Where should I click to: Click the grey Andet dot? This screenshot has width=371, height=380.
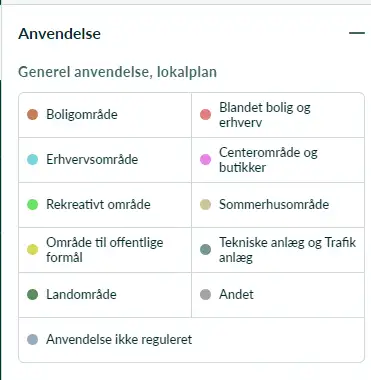coord(205,294)
